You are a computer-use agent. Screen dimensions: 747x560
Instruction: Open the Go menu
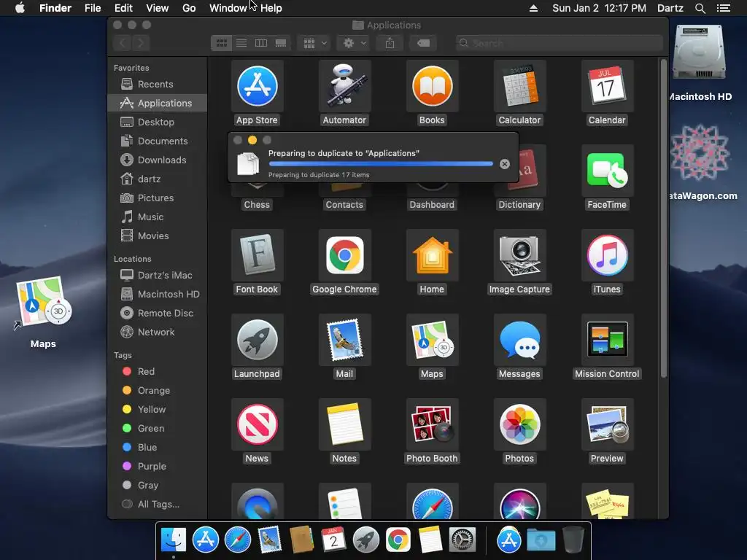click(189, 8)
